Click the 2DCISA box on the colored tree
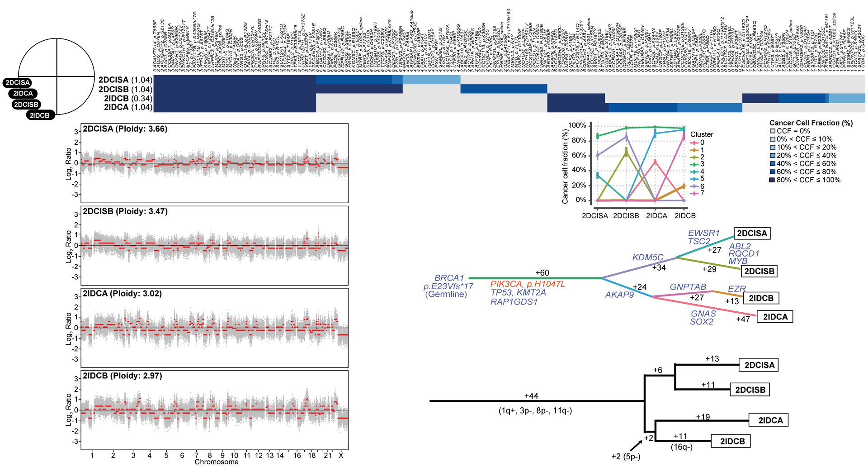The width and height of the screenshot is (868, 467). (x=752, y=233)
